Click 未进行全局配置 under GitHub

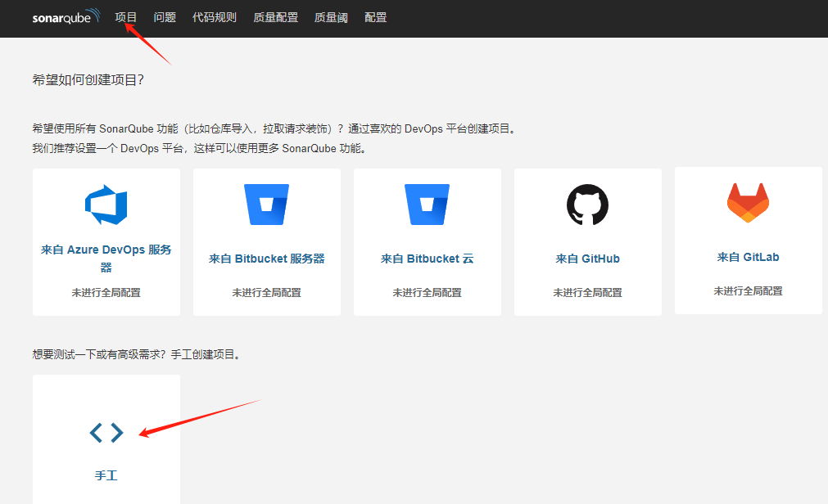(588, 292)
